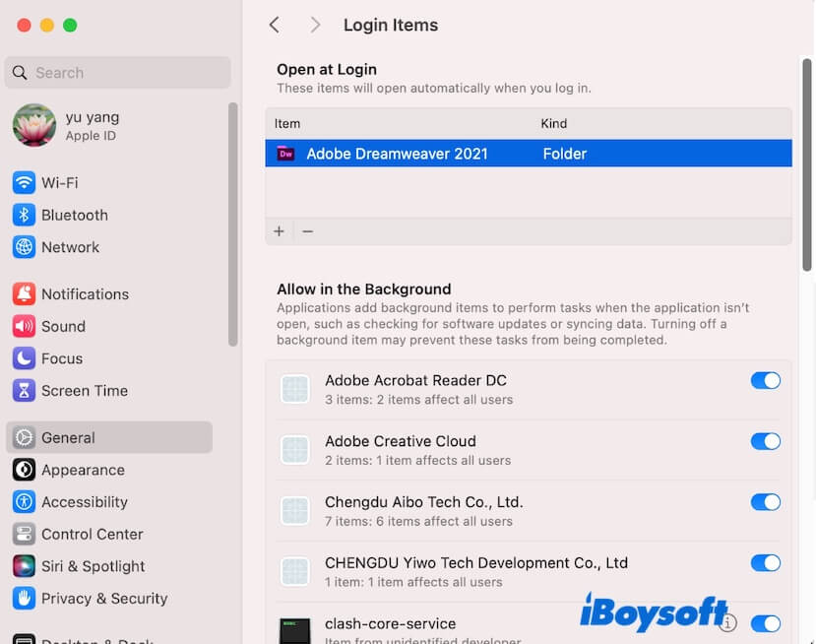Image resolution: width=816 pixels, height=644 pixels.
Task: Click the Search field in sidebar
Action: point(118,73)
